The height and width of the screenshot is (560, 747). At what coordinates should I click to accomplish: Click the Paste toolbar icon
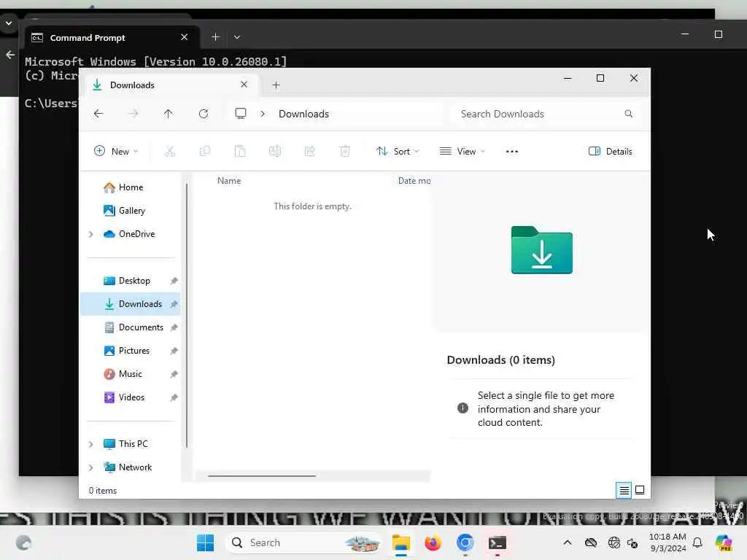[x=240, y=152]
